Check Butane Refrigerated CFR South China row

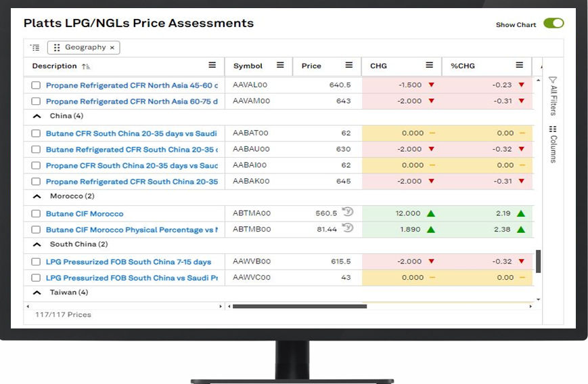36,150
